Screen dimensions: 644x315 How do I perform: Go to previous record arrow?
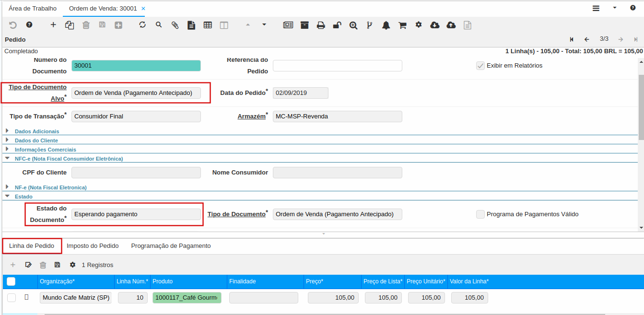[x=586, y=39]
